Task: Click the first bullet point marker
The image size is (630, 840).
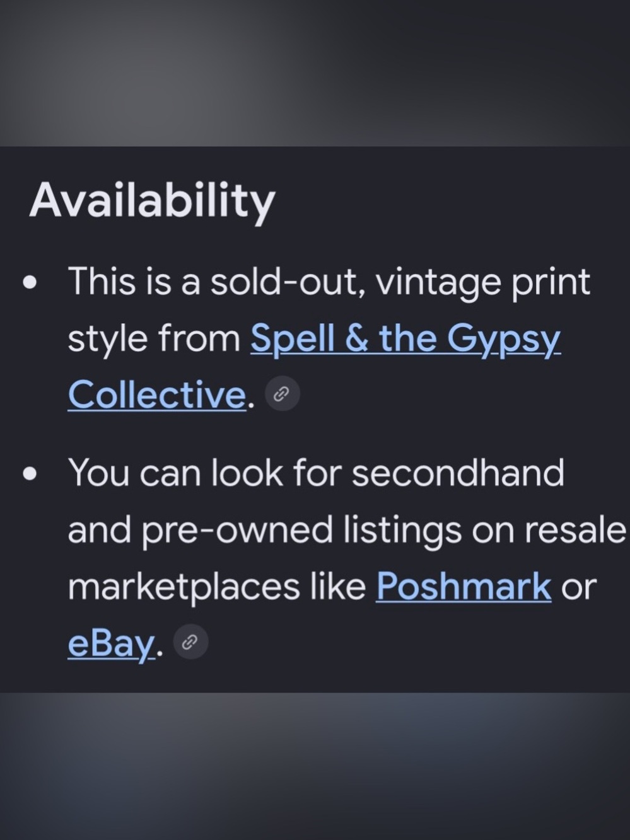Action: click(x=30, y=283)
